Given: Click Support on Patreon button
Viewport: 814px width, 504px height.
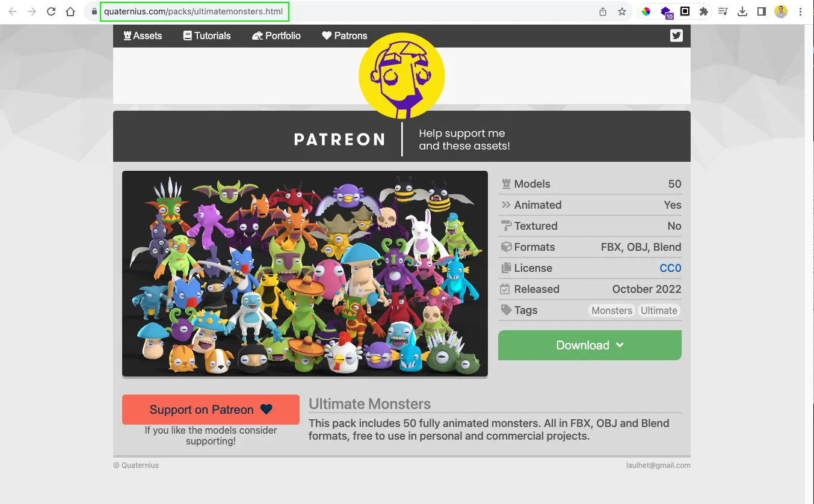Looking at the screenshot, I should [x=211, y=410].
